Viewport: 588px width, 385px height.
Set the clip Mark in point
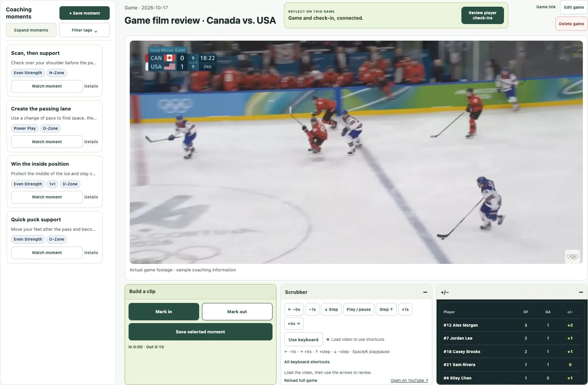[164, 312]
